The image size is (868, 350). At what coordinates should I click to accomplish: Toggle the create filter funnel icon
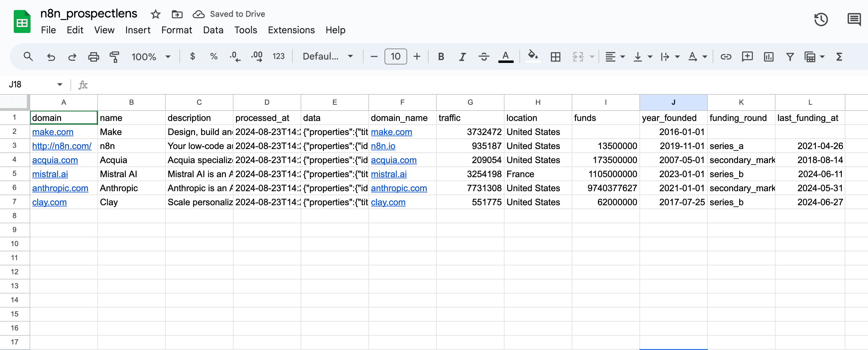[790, 57]
